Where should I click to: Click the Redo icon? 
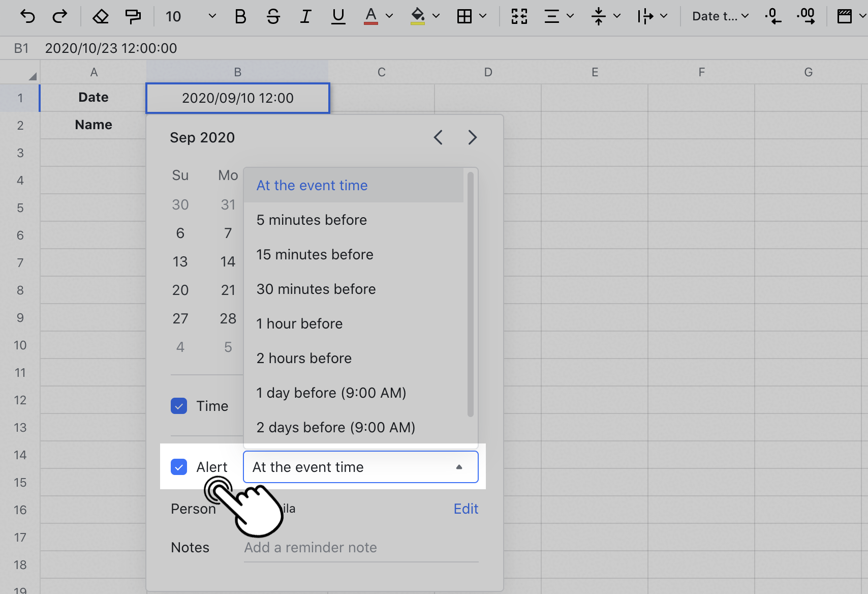point(60,16)
